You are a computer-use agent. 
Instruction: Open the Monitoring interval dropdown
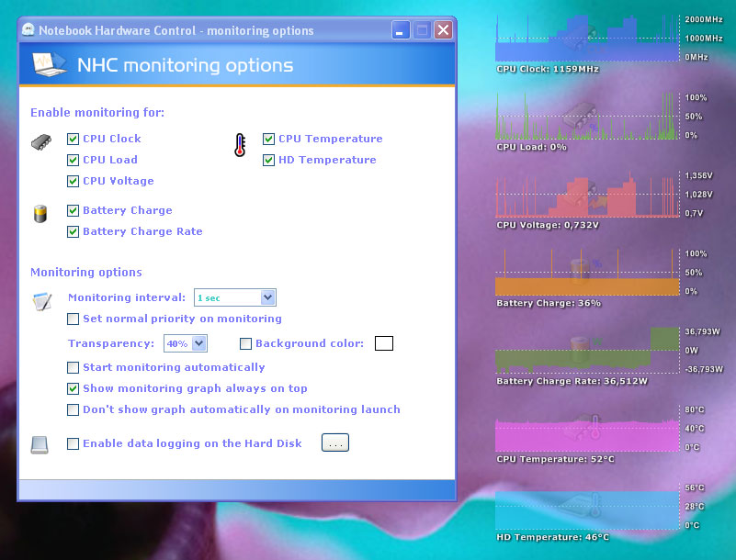click(x=267, y=297)
